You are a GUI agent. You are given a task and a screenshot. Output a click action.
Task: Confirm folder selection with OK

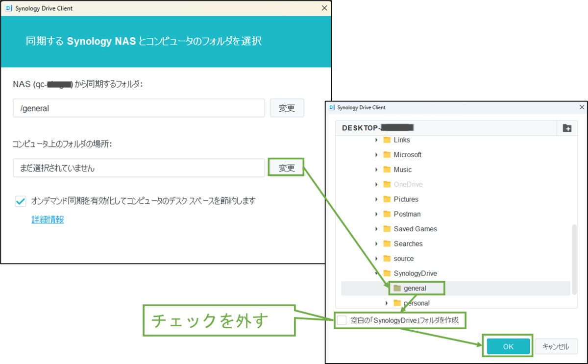(x=509, y=346)
